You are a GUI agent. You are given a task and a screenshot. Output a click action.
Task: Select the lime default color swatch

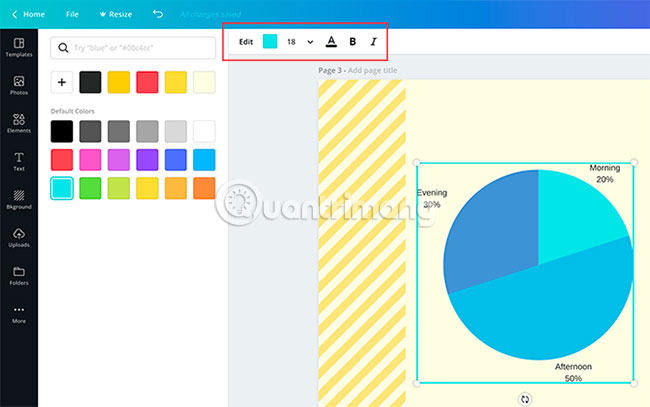119,188
